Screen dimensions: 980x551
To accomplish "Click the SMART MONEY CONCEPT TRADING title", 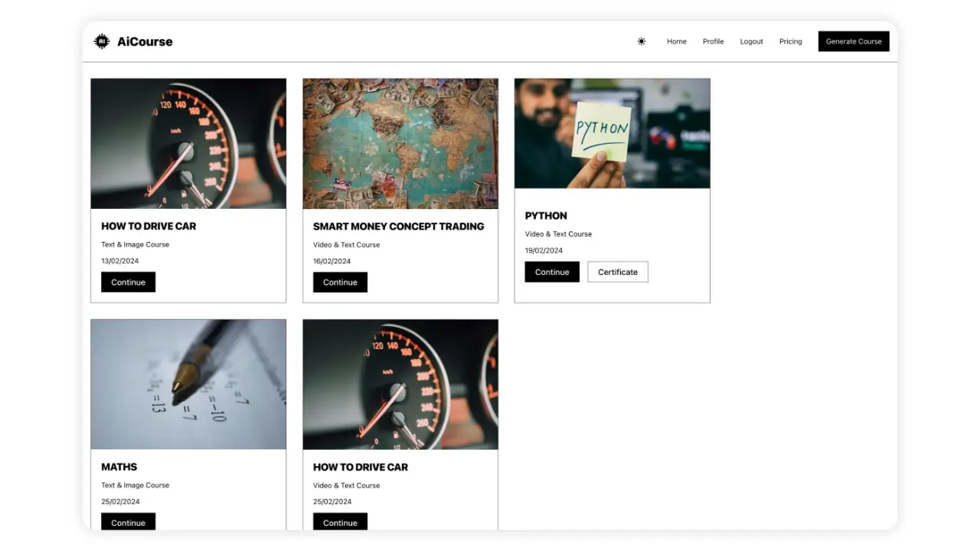I will (x=399, y=227).
